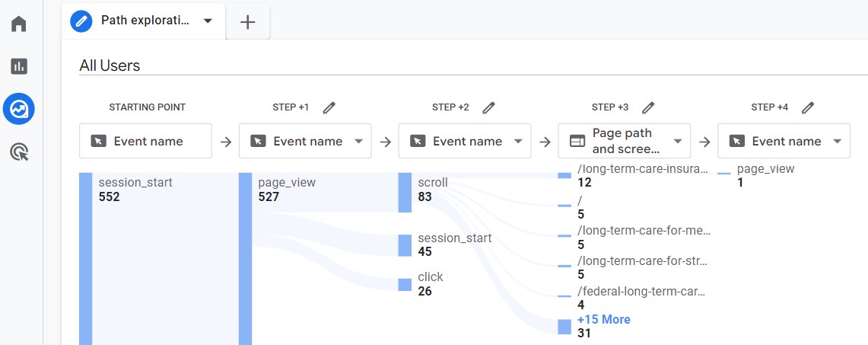The height and width of the screenshot is (345, 868).
Task: Click the pencil edit icon beside STEP +4
Action: click(x=808, y=107)
